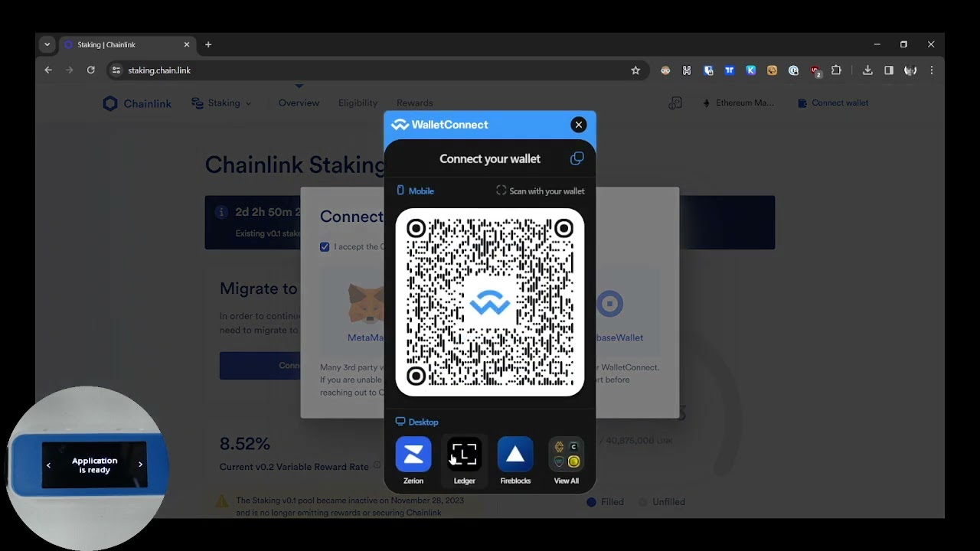Open the tab search chevron
The image size is (980, 551).
point(47,44)
